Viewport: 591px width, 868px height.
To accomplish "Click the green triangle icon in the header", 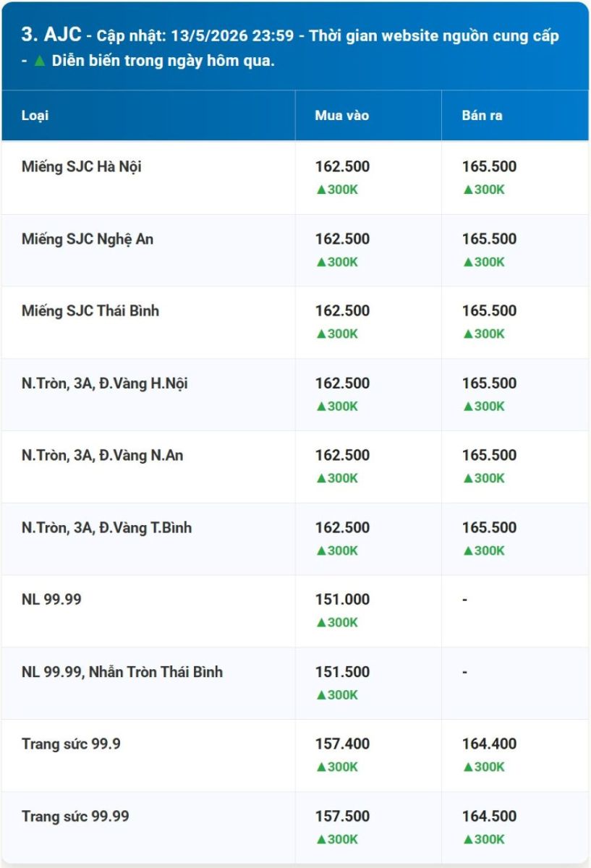I will 39,61.
